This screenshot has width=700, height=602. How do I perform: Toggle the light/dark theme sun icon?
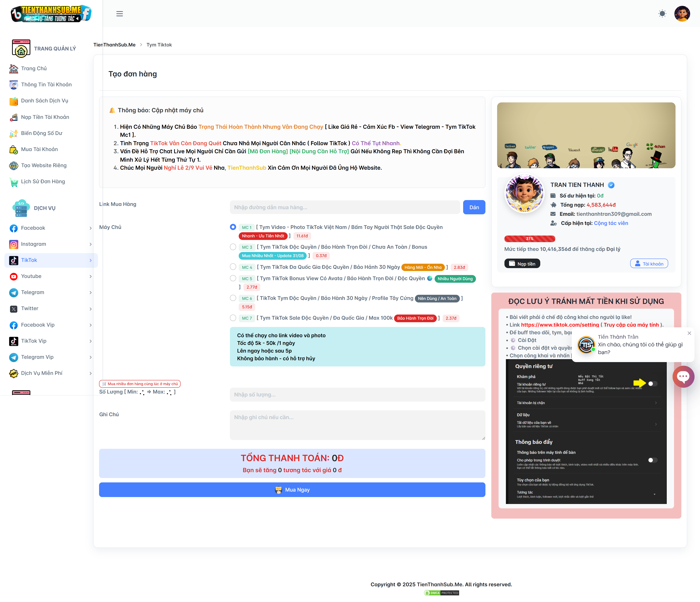662,14
